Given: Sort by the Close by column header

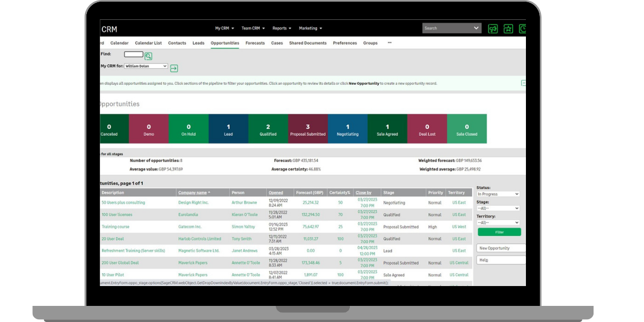Looking at the screenshot, I should (x=363, y=193).
